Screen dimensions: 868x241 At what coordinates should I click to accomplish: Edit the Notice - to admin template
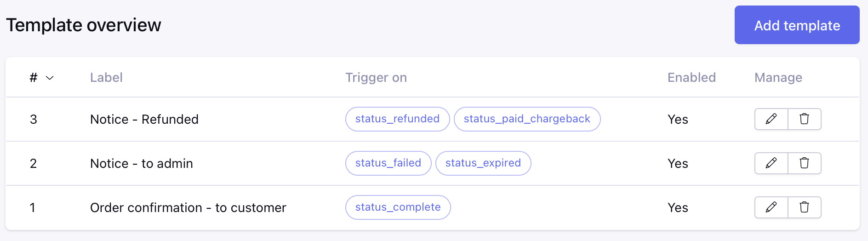click(771, 163)
